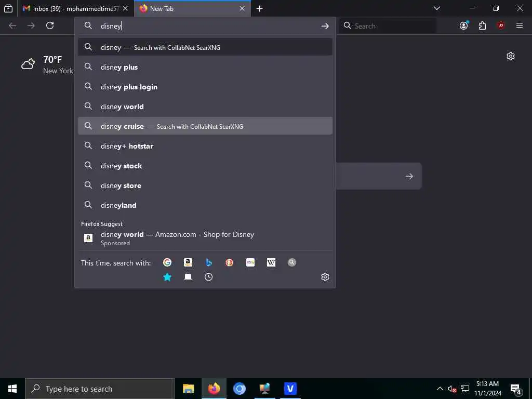
Task: Click the taskbar 'Type here to search' box
Action: pyautogui.click(x=100, y=389)
